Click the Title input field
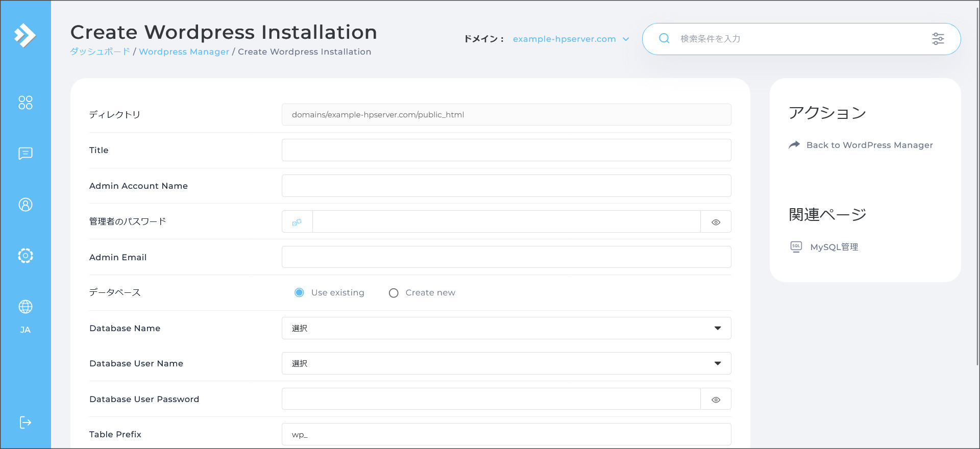This screenshot has width=980, height=449. (x=506, y=150)
